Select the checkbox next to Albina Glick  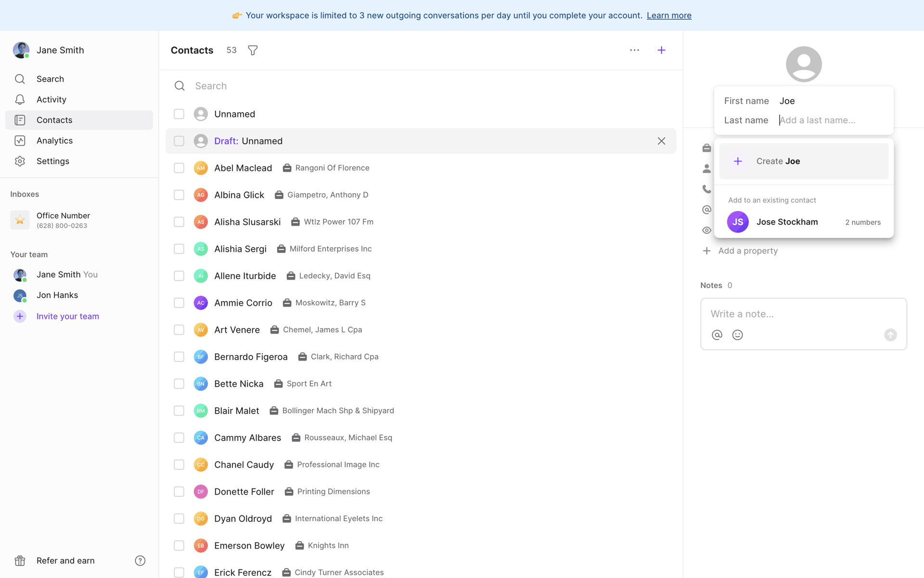[x=179, y=195]
